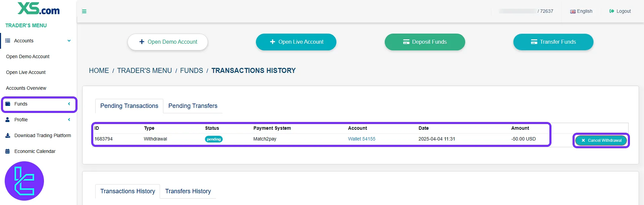
Task: Open Accounts Overview in sidebar
Action: pyautogui.click(x=26, y=88)
